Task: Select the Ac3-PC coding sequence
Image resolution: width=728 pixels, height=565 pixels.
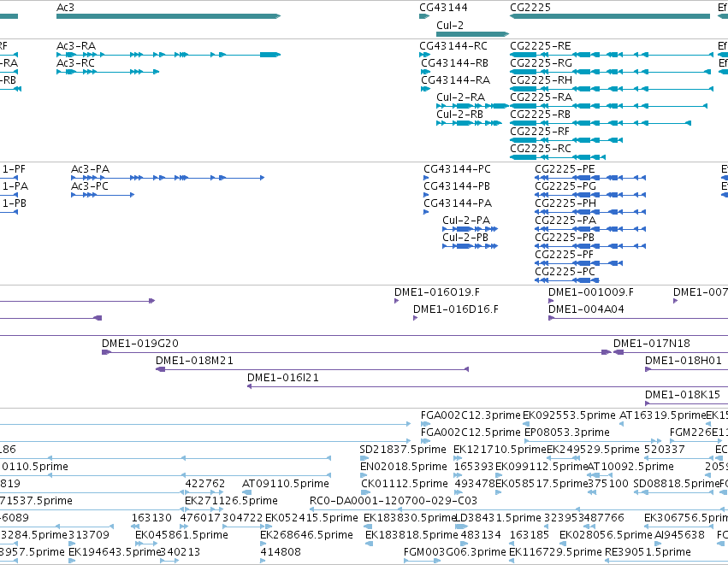Action: pyautogui.click(x=103, y=195)
